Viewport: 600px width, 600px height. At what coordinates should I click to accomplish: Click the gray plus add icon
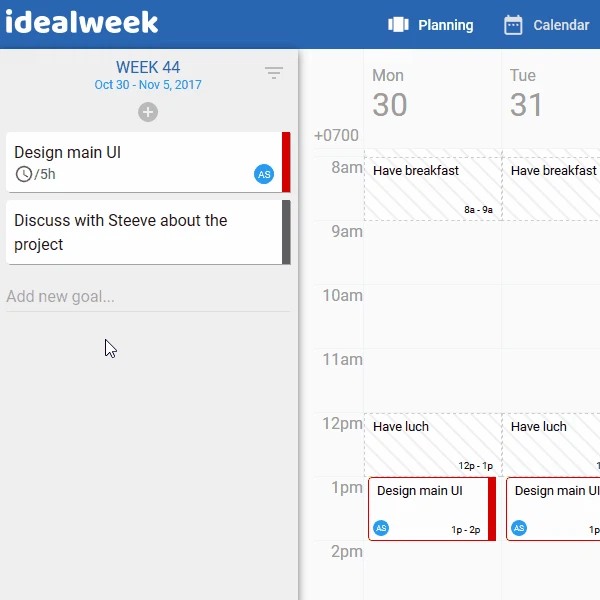(148, 112)
